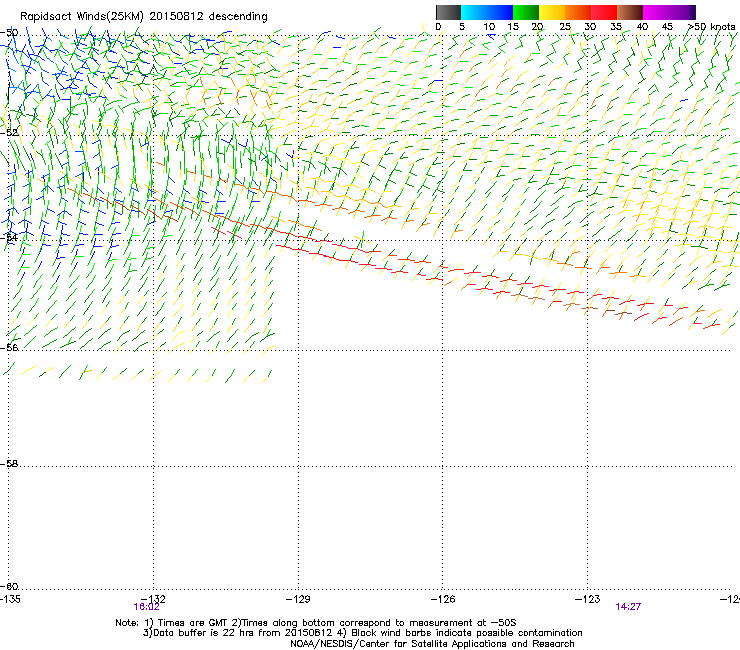The image size is (740, 650).
Task: Click the latitude label -60
Action: point(9,586)
